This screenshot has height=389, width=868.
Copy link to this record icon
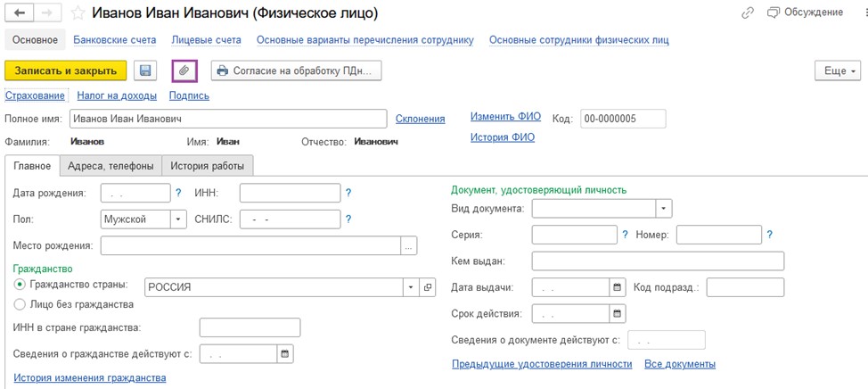(748, 13)
